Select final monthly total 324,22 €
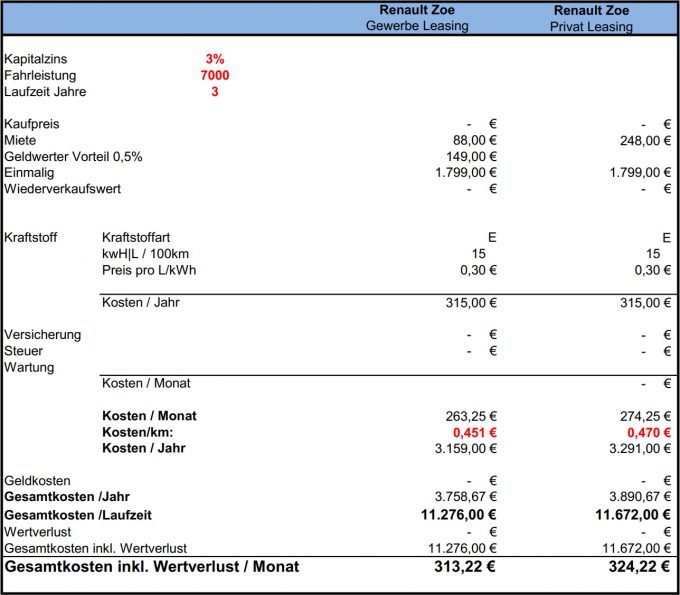The image size is (680, 595). coord(639,567)
